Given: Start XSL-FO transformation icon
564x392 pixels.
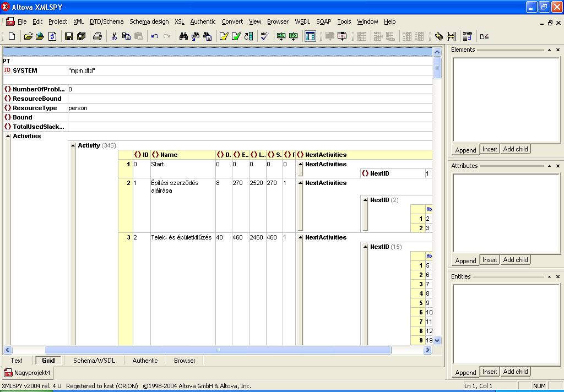Looking at the screenshot, I should [293, 36].
